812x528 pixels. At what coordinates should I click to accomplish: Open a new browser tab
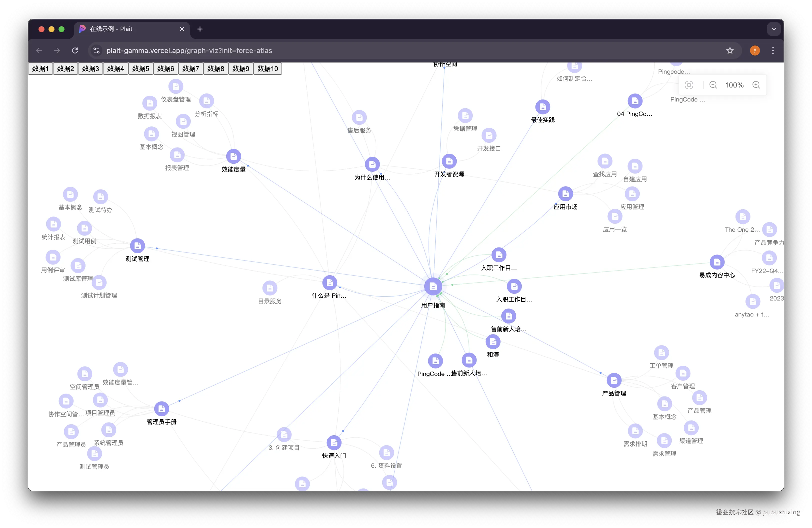tap(200, 29)
